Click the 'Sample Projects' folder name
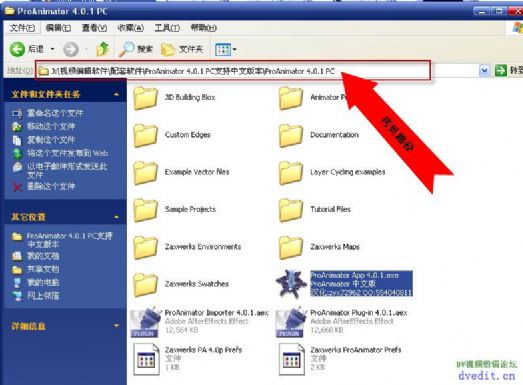 coord(190,209)
